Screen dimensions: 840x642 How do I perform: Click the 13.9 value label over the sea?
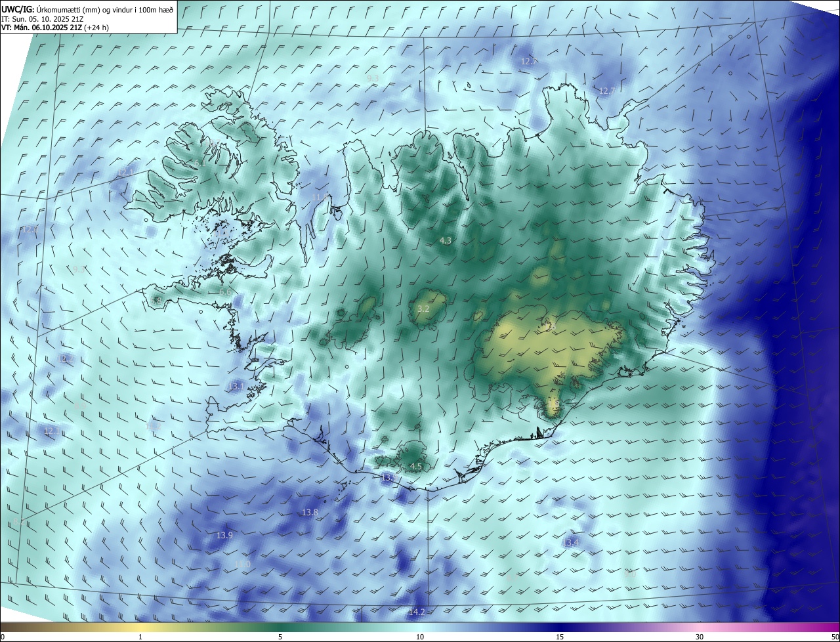224,536
